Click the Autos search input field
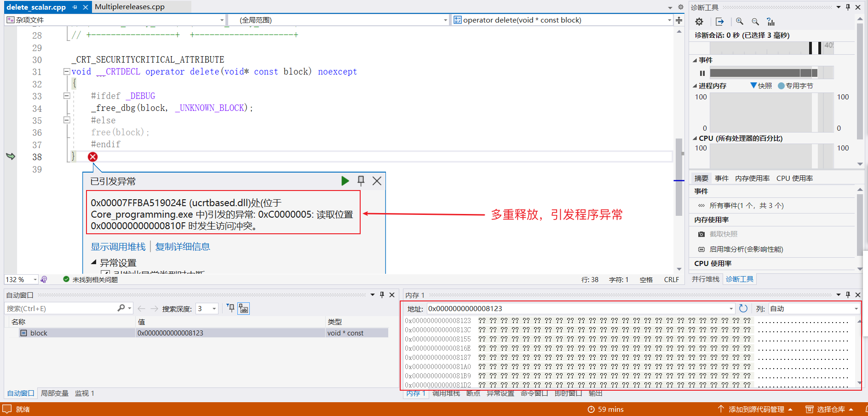 tap(61, 308)
